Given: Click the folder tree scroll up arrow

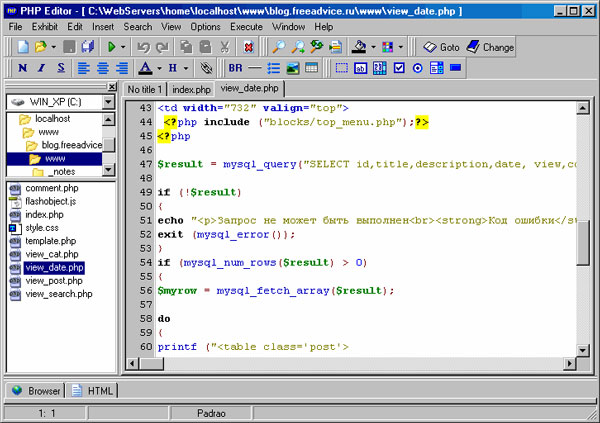Looking at the screenshot, I should (109, 119).
